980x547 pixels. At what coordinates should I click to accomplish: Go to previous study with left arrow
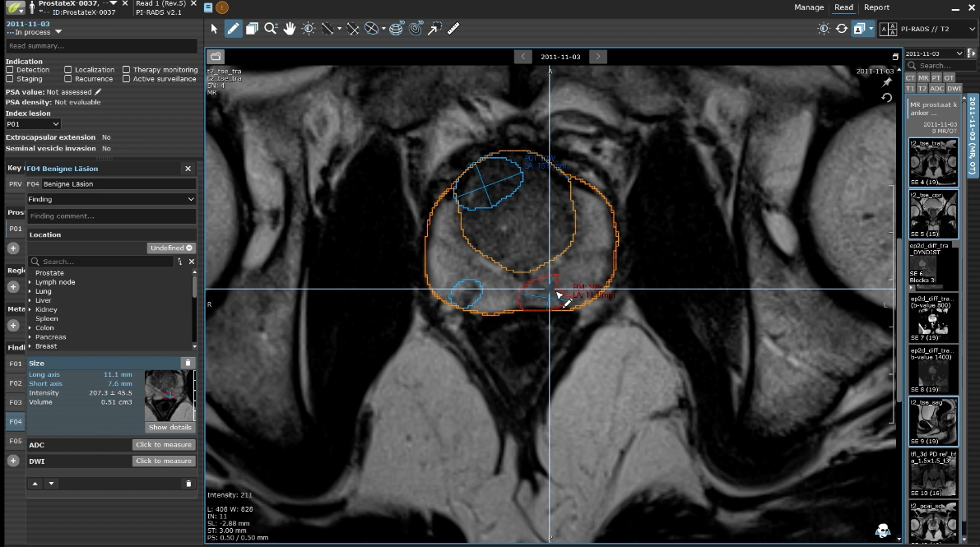[523, 56]
